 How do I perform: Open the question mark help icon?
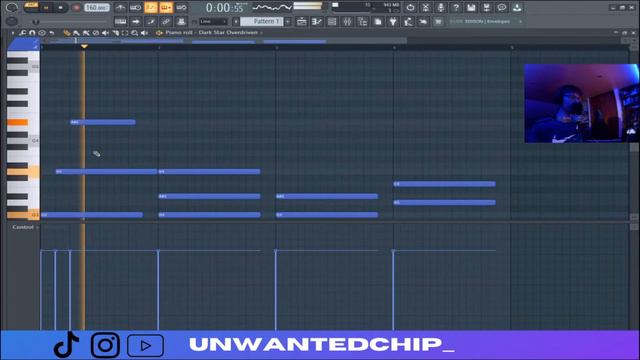click(x=456, y=7)
